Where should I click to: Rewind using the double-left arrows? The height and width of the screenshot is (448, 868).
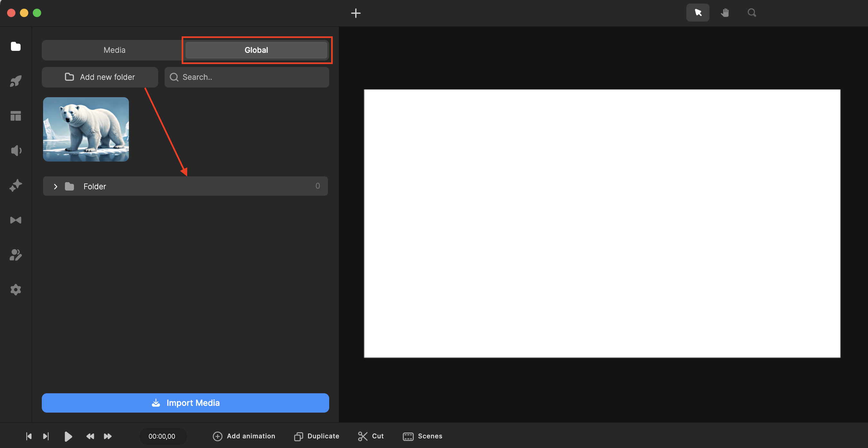pos(90,436)
